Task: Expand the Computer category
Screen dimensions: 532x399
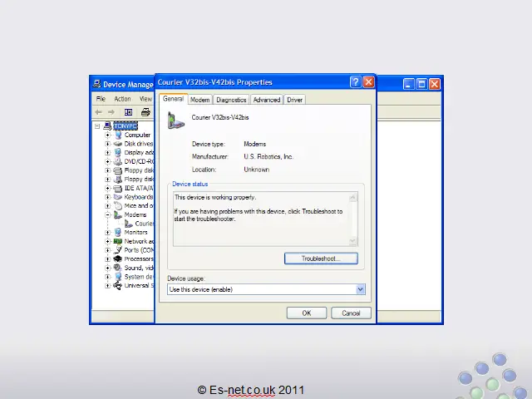Action: click(107, 135)
